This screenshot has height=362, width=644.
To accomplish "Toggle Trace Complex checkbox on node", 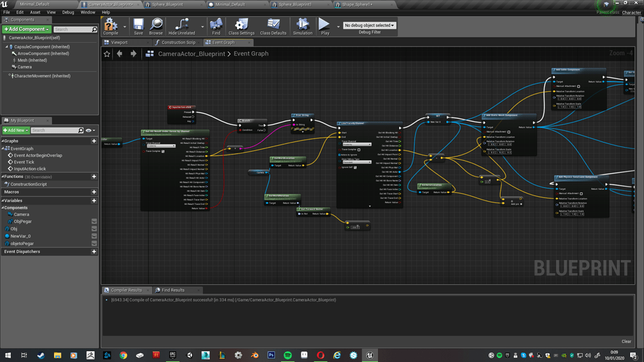I will coord(163,151).
